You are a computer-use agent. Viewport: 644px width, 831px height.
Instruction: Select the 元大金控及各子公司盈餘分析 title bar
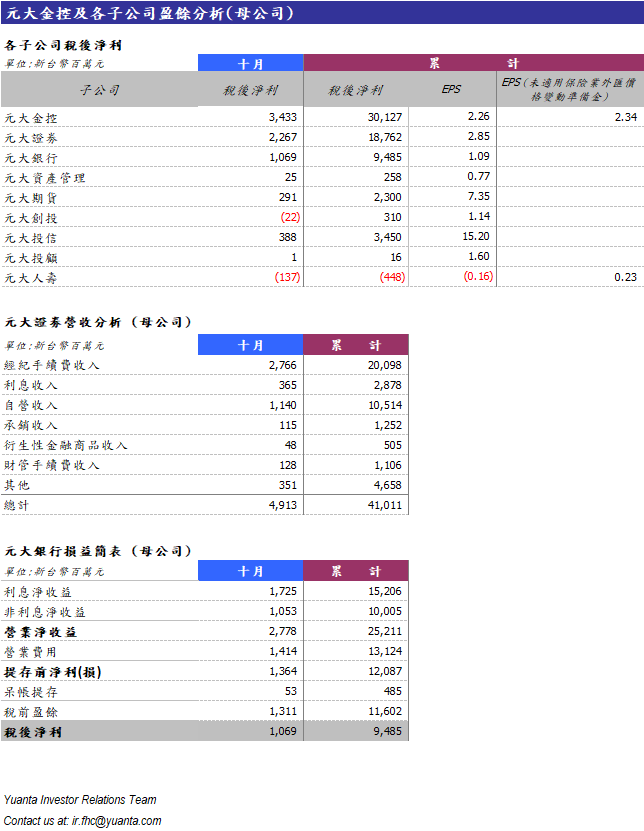(x=150, y=14)
